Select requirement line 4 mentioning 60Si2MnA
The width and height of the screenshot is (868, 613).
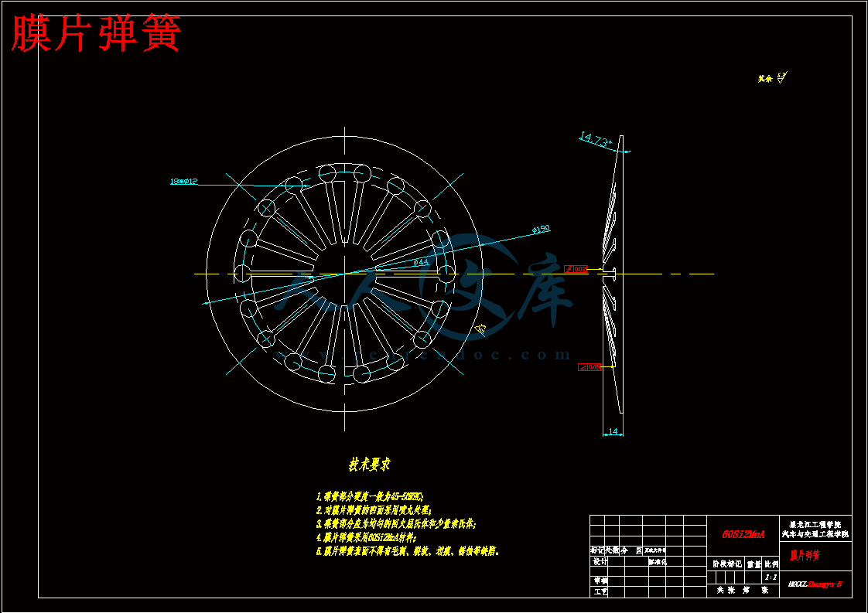coord(366,537)
